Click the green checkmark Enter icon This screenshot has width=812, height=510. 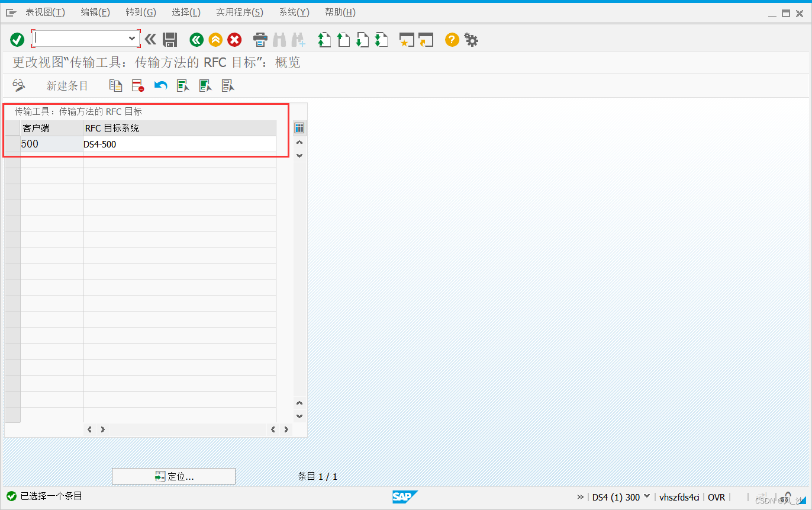[17, 40]
